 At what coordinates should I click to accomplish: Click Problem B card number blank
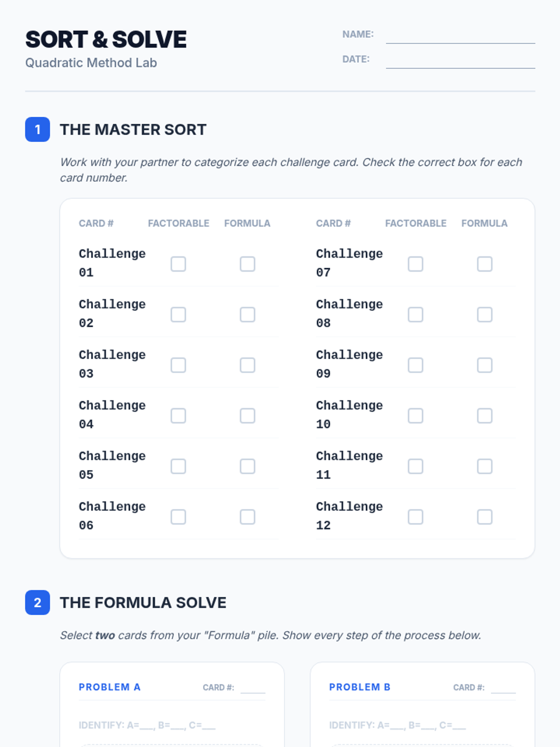point(503,687)
